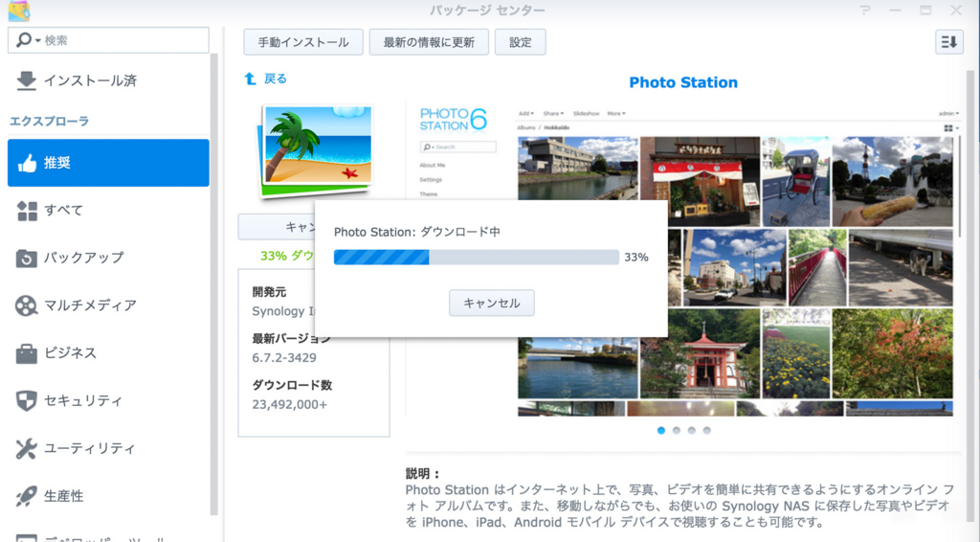Select the すべて category
Image resolution: width=980 pixels, height=542 pixels.
pos(109,210)
